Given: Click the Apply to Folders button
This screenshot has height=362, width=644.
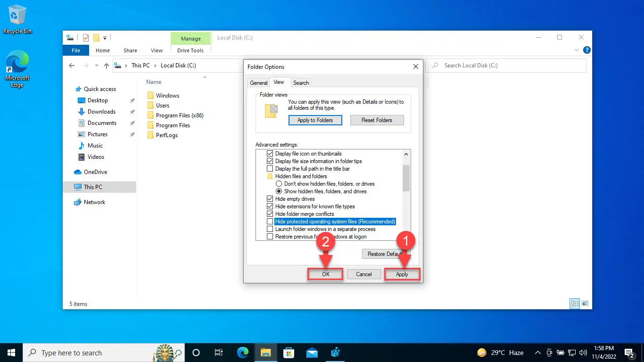Looking at the screenshot, I should (x=315, y=120).
